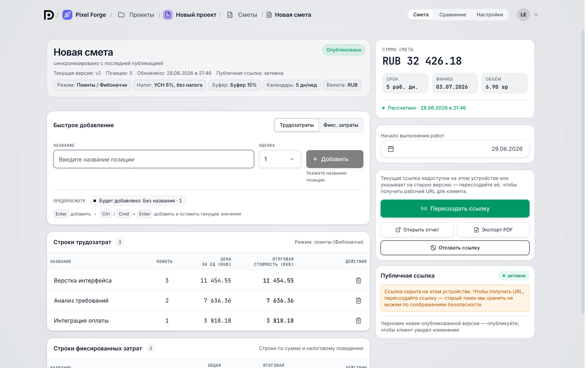The width and height of the screenshot is (588, 368).
Task: Select the Фикс. затраты quick-add tab
Action: (341, 125)
